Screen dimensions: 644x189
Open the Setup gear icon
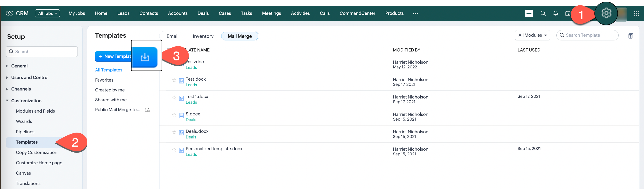pyautogui.click(x=606, y=13)
